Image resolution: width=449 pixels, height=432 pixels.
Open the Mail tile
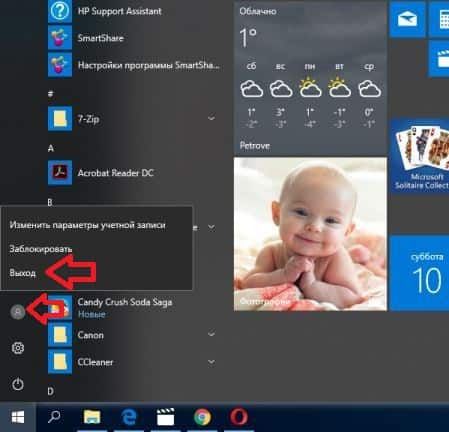pyautogui.click(x=407, y=19)
